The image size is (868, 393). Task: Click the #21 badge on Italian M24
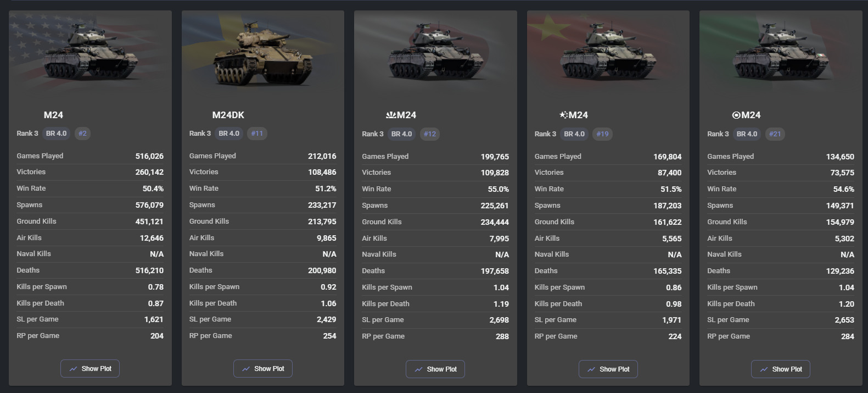pos(775,134)
